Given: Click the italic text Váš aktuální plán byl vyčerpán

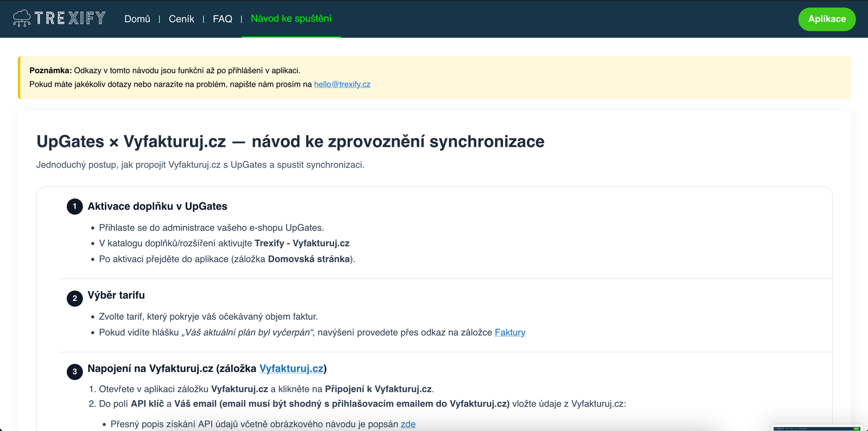Looking at the screenshot, I should [x=248, y=332].
